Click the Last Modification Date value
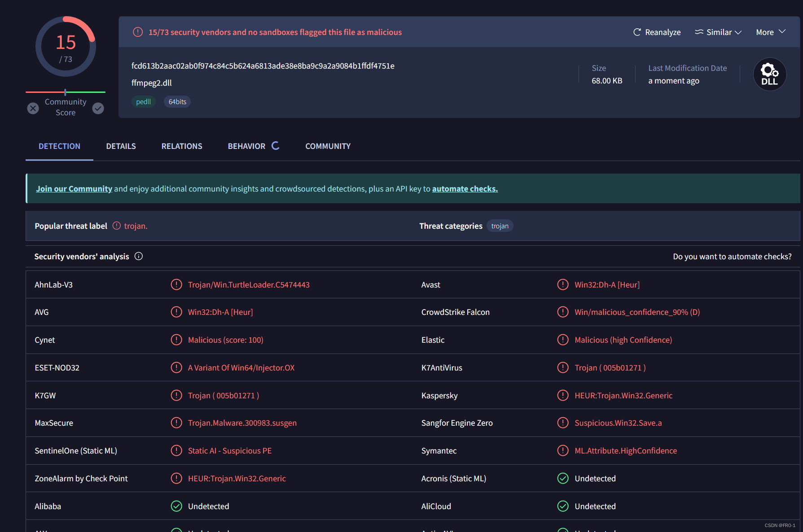This screenshot has height=532, width=803. pos(674,81)
